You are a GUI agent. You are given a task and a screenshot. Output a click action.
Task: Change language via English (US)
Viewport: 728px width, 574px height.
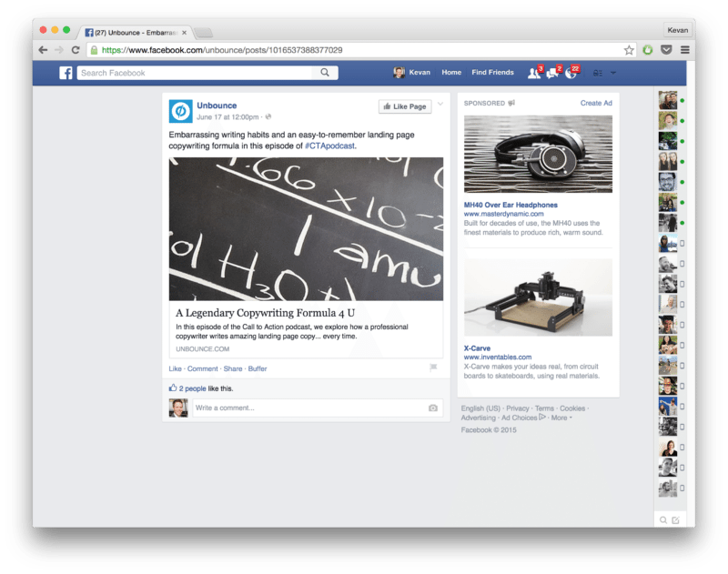tap(480, 408)
